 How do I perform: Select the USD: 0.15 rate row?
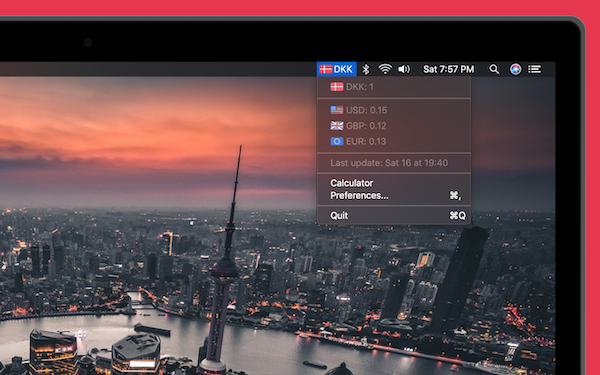click(x=394, y=110)
